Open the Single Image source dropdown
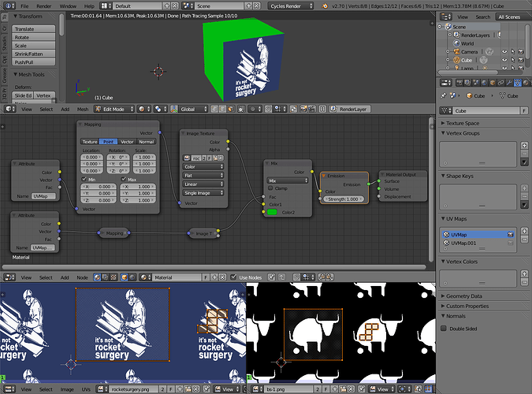 coord(203,193)
